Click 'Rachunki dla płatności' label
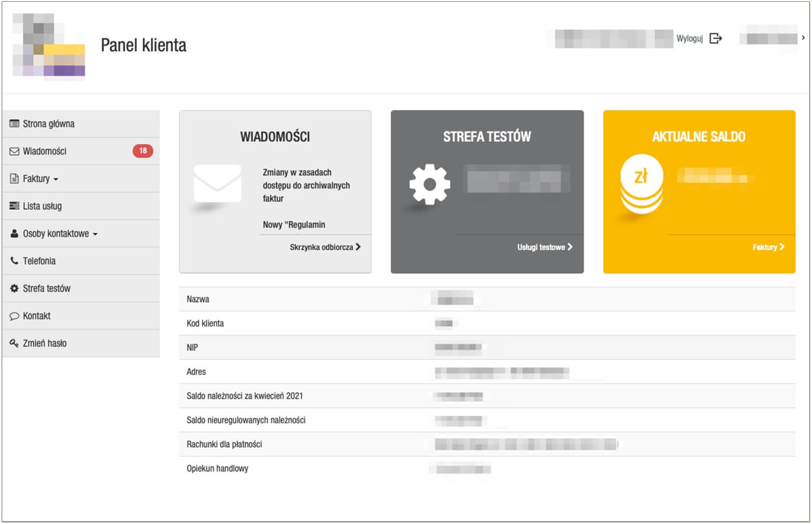Viewport: 812px width, 524px height. [x=224, y=444]
